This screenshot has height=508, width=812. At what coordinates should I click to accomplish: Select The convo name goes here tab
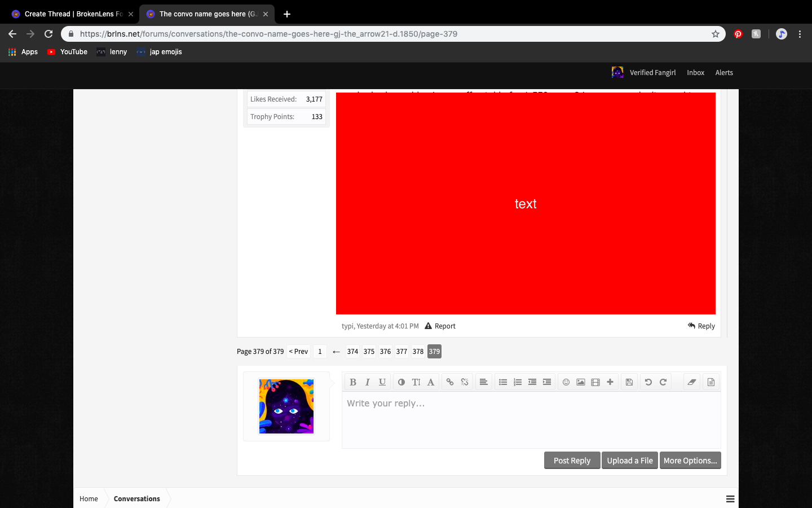208,14
